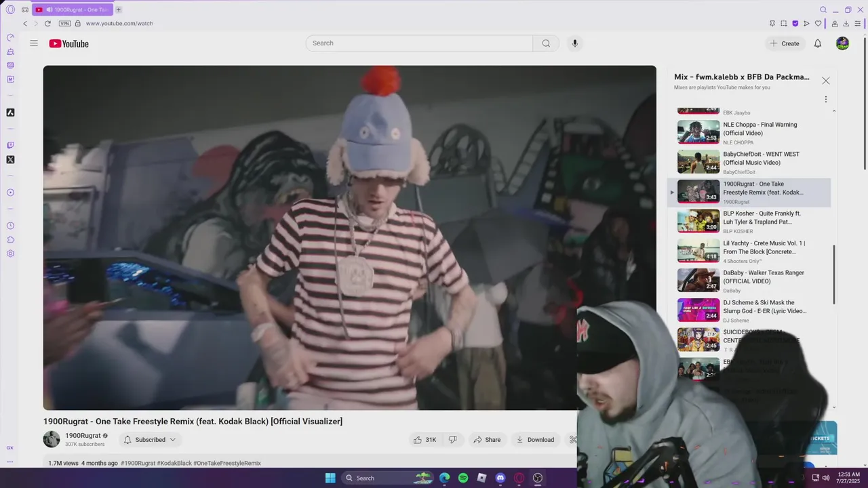Download the video
Image resolution: width=868 pixels, height=488 pixels.
pos(536,440)
